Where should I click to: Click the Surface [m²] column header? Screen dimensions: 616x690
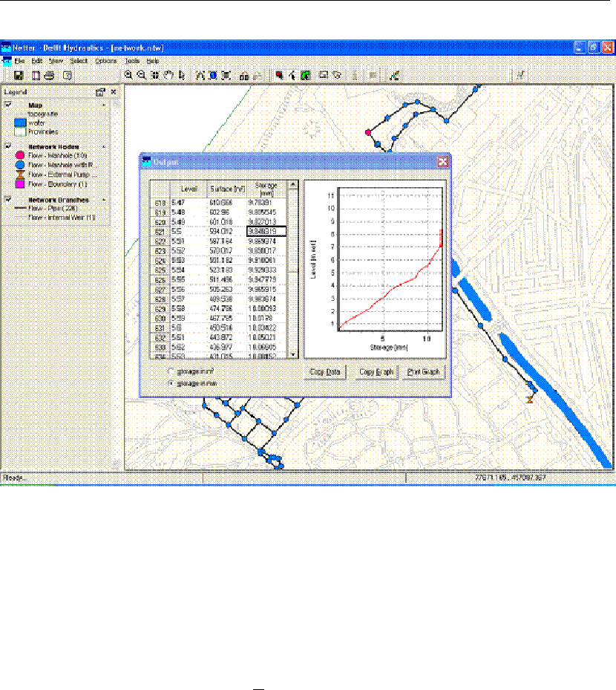pyautogui.click(x=227, y=189)
